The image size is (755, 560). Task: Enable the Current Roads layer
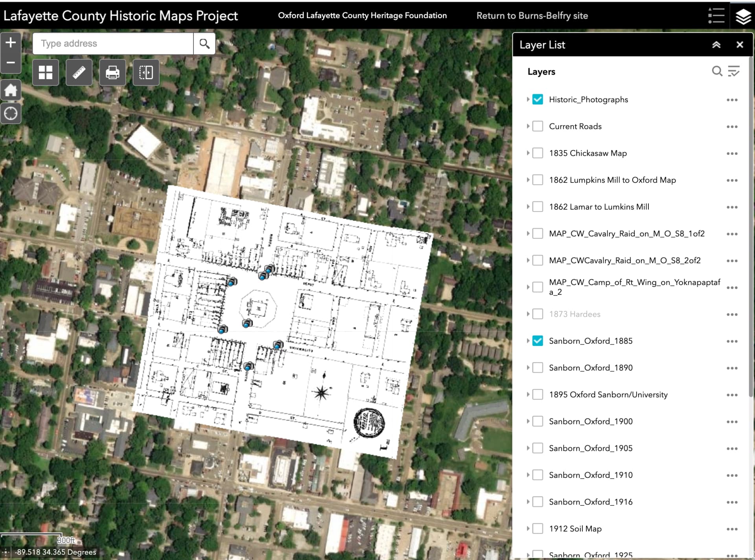coord(538,126)
